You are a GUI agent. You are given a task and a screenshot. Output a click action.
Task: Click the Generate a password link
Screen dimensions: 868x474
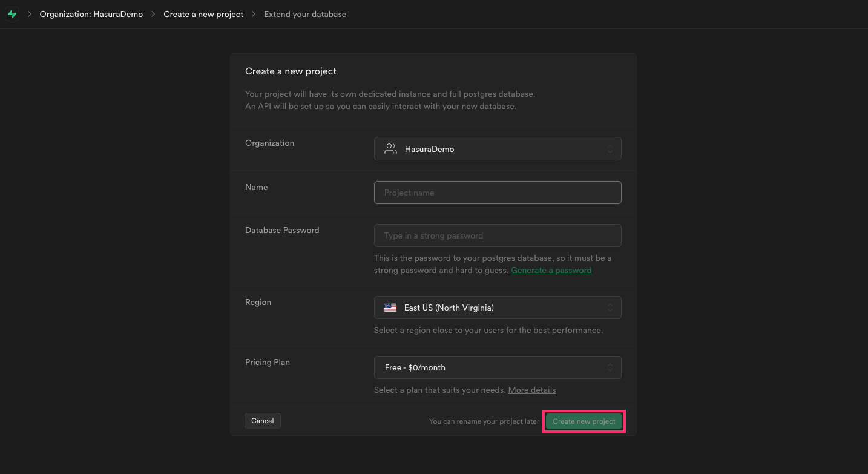[551, 270]
